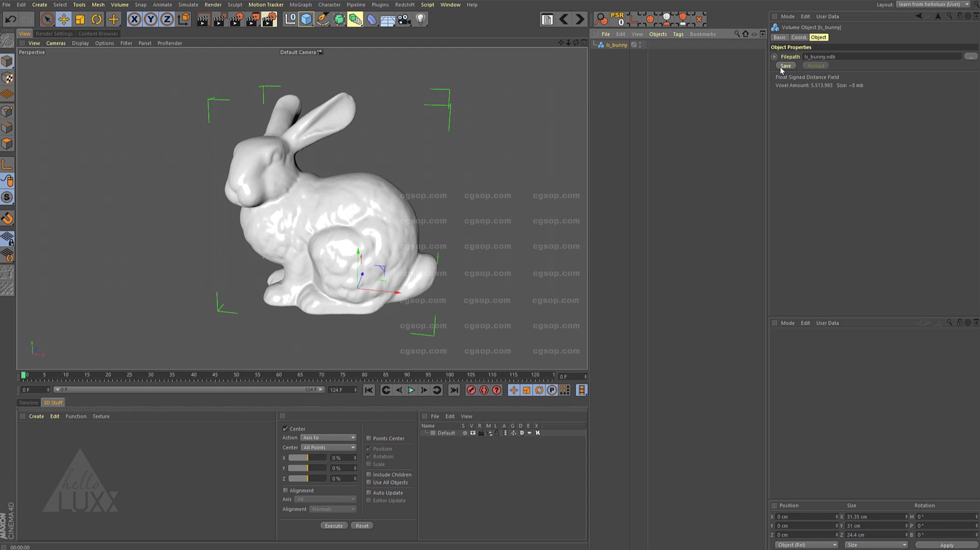Expand the Center 'All Points' dropdown
The height and width of the screenshot is (550, 980).
tap(328, 448)
